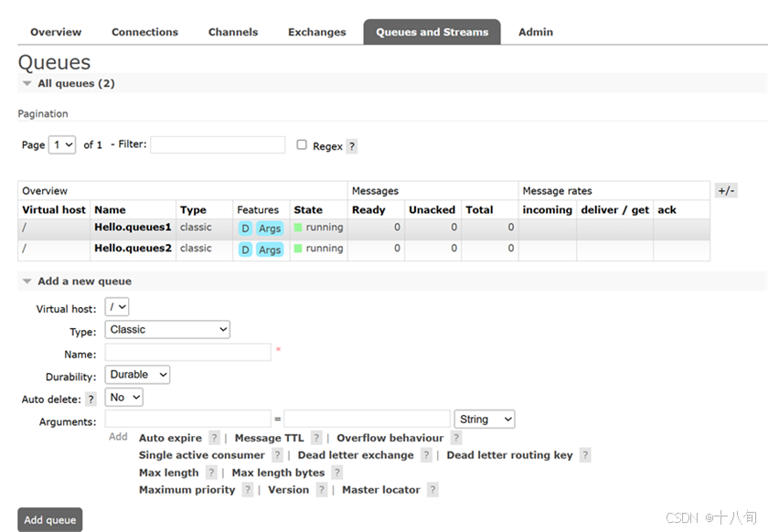Click the Args feature badge of Hello.queues2
This screenshot has height=532, width=768.
tap(270, 250)
